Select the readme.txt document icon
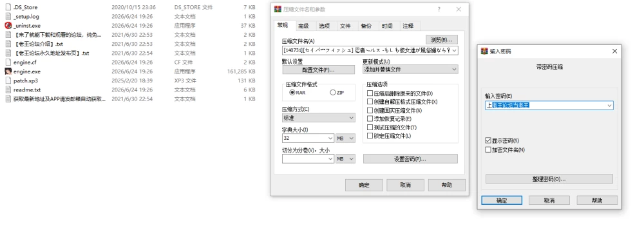644x248 pixels. [x=8, y=90]
